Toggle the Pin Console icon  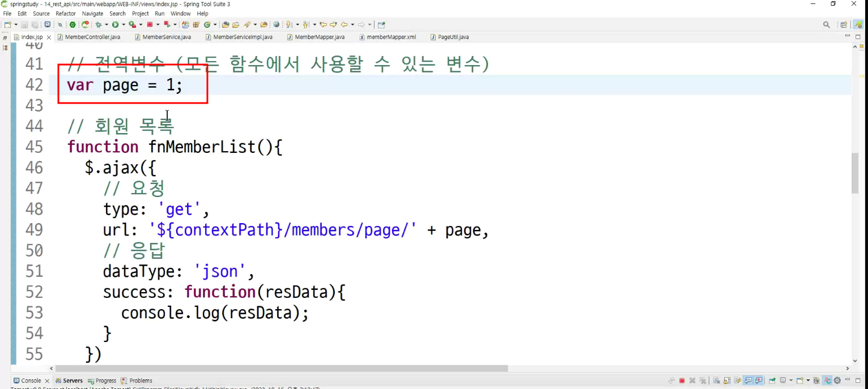[772, 381]
